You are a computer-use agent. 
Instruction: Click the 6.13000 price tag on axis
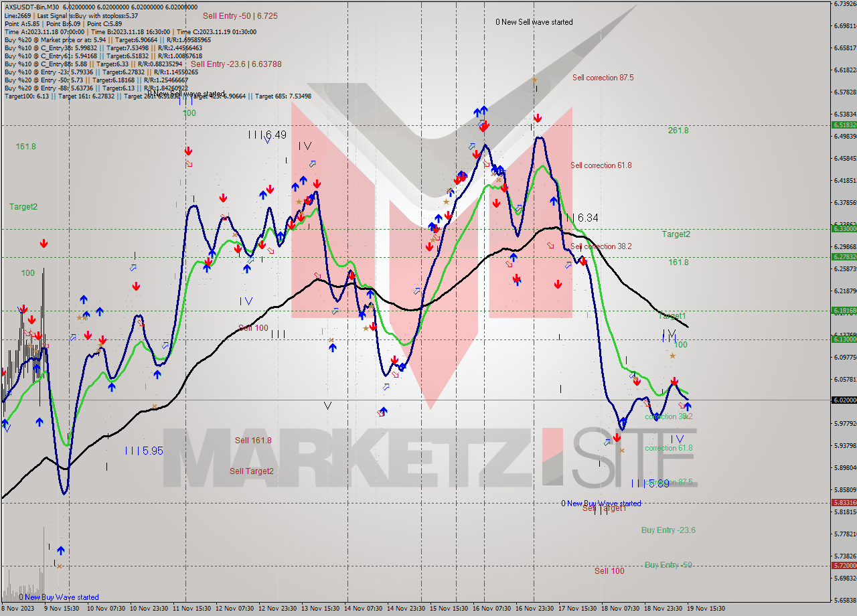point(844,339)
